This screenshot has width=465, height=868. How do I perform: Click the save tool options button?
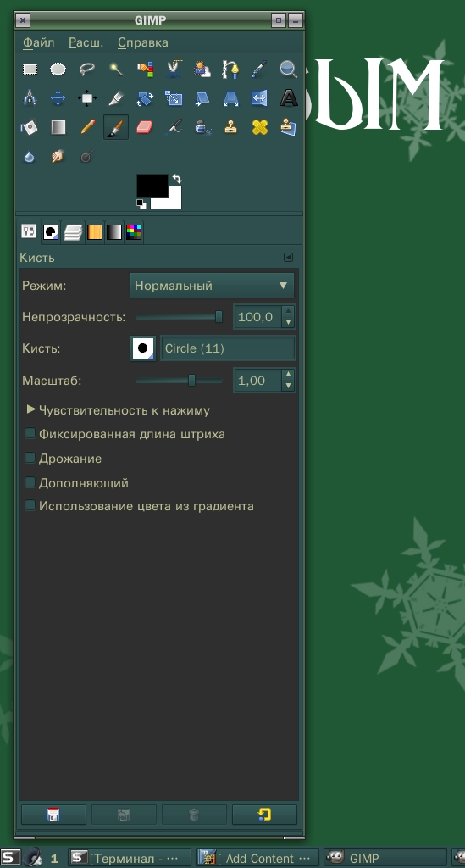pos(53,815)
